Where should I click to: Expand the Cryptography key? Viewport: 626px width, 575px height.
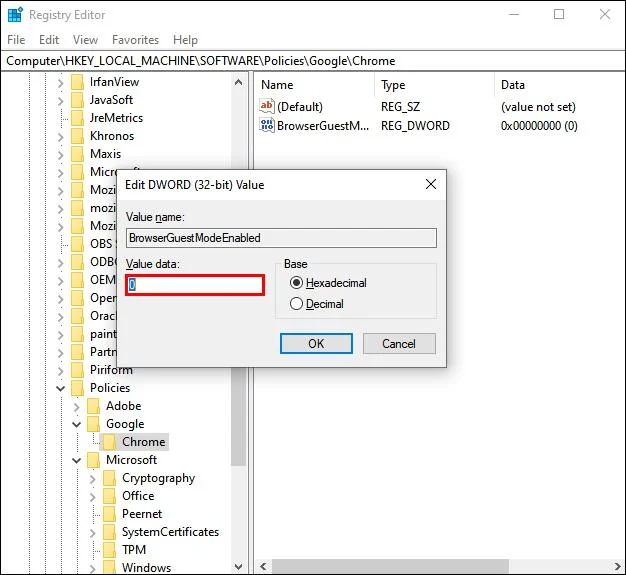tap(93, 479)
